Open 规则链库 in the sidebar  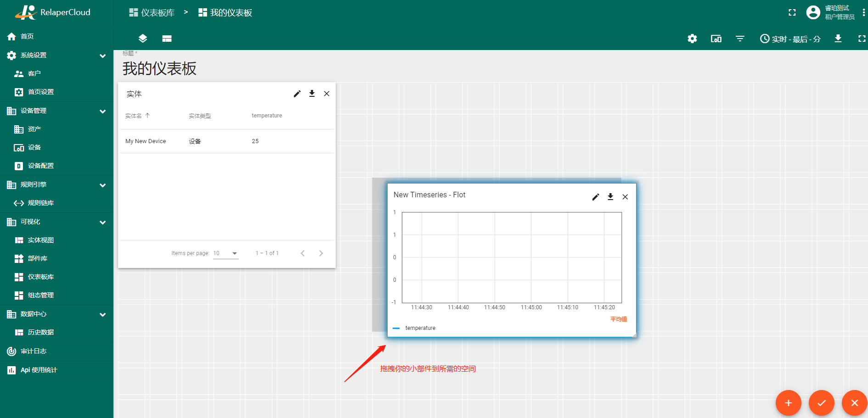(x=56, y=203)
